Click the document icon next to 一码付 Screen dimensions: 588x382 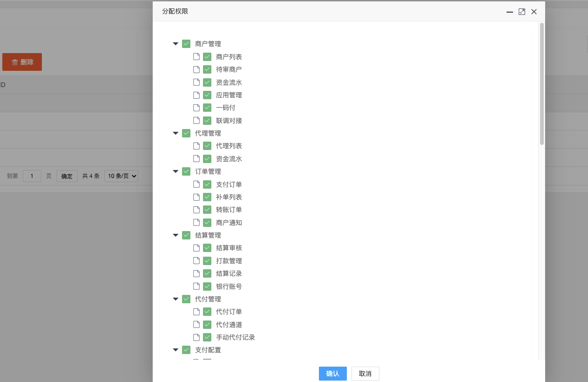[x=196, y=108]
